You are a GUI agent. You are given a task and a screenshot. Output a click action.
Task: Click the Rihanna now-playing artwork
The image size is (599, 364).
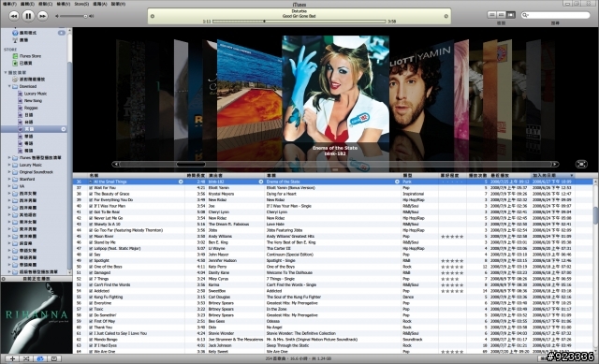point(37,318)
